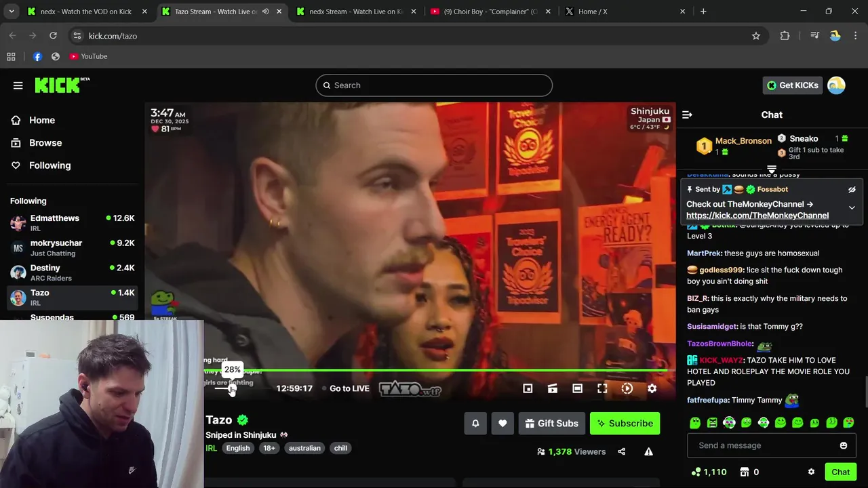Open the emoji picker
The height and width of the screenshot is (488, 868).
[844, 445]
